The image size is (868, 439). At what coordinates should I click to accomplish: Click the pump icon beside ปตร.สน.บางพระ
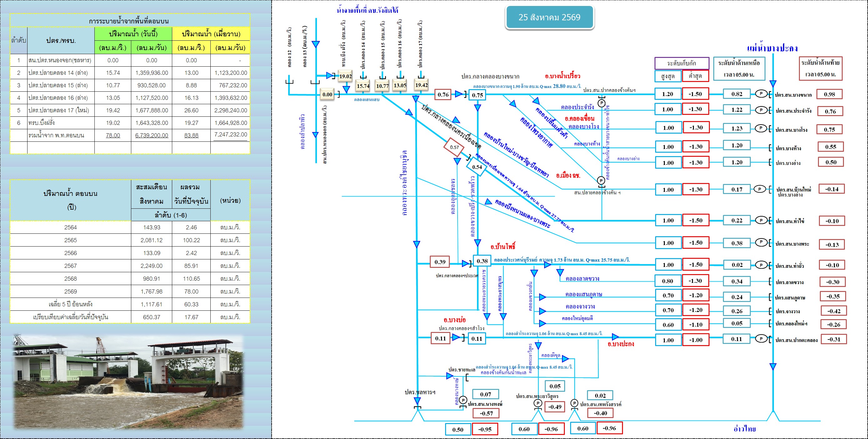tap(761, 242)
